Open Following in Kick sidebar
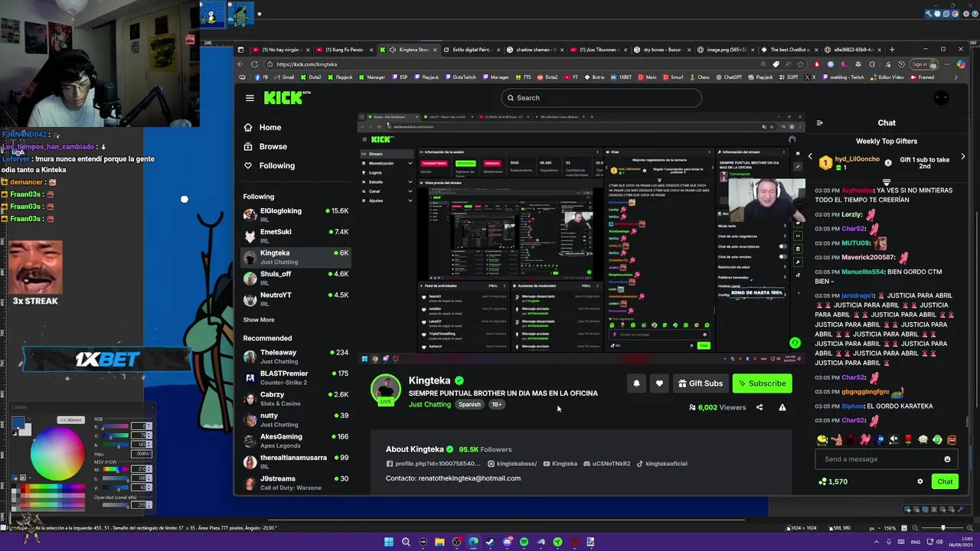 pos(276,166)
